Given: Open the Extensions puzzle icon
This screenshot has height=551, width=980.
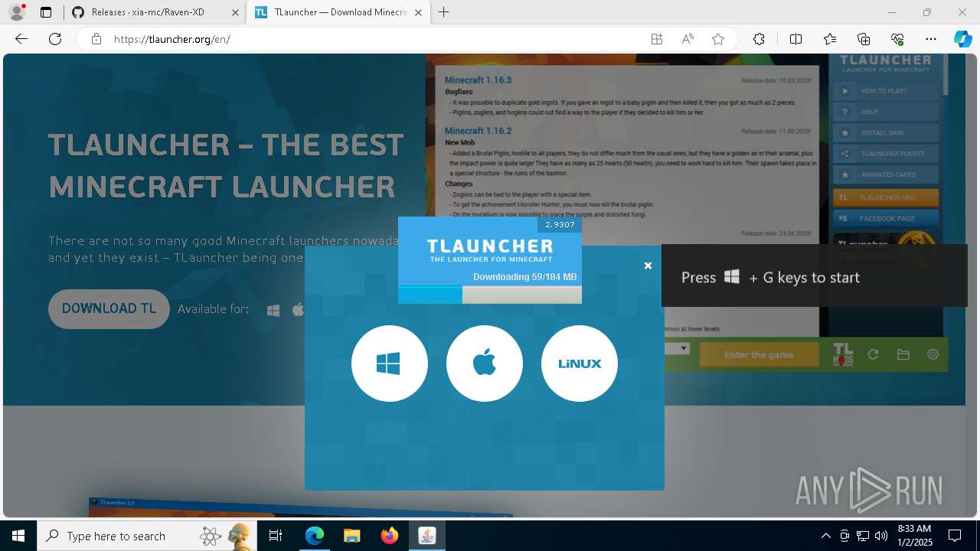Looking at the screenshot, I should 759,39.
